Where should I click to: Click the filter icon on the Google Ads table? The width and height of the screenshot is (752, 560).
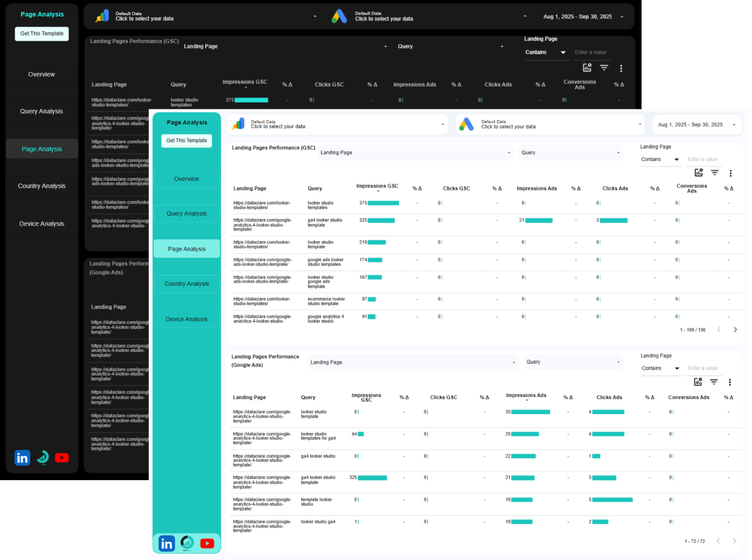(x=714, y=382)
